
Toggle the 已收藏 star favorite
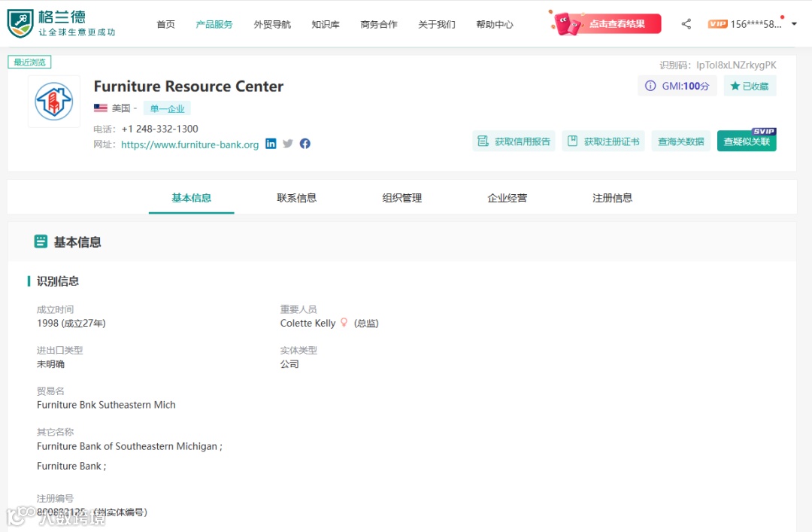point(750,86)
